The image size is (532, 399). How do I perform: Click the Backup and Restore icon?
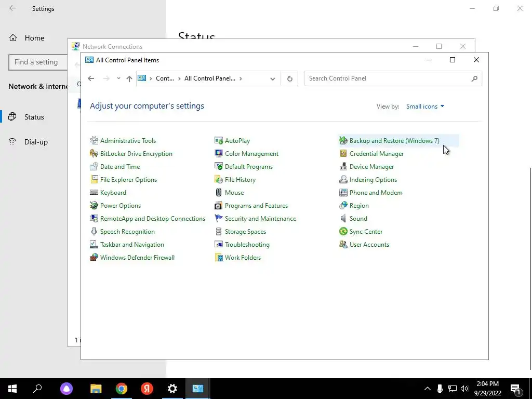343,140
